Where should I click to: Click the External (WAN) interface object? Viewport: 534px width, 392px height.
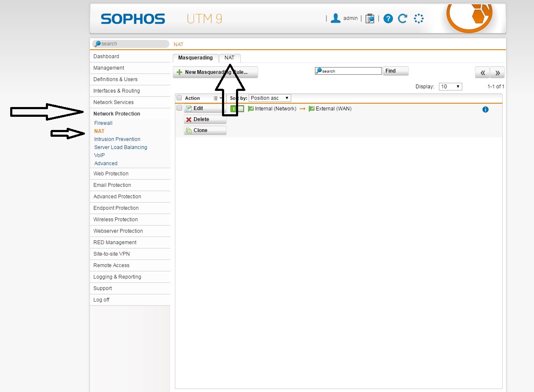[x=330, y=109]
